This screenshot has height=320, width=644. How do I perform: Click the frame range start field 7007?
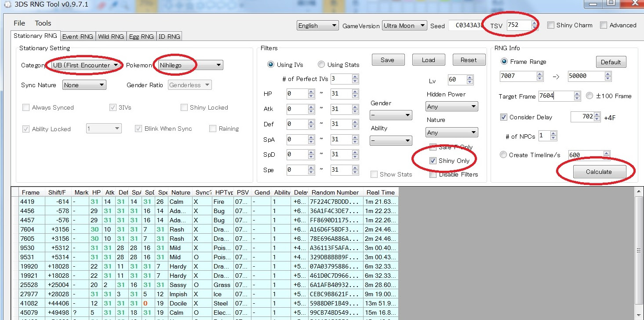[x=521, y=76]
